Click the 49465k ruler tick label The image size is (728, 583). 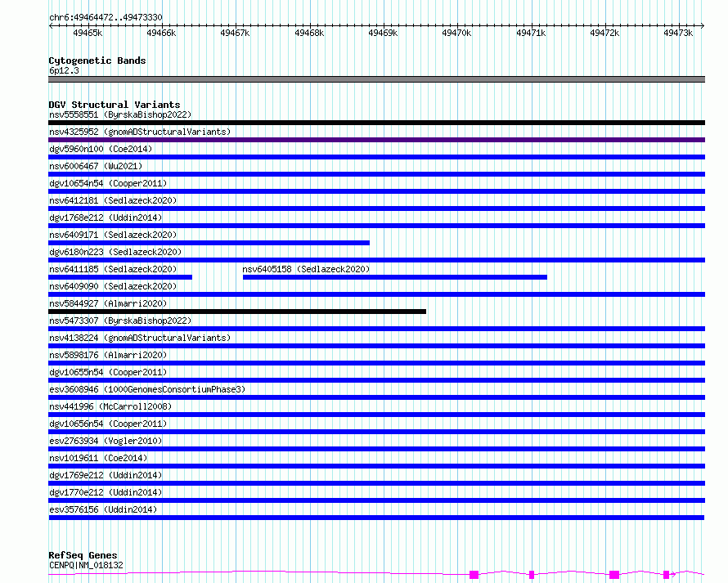(x=88, y=33)
